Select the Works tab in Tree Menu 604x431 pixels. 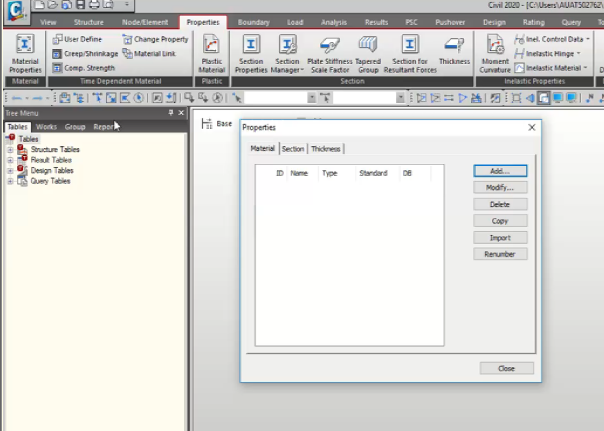point(46,127)
